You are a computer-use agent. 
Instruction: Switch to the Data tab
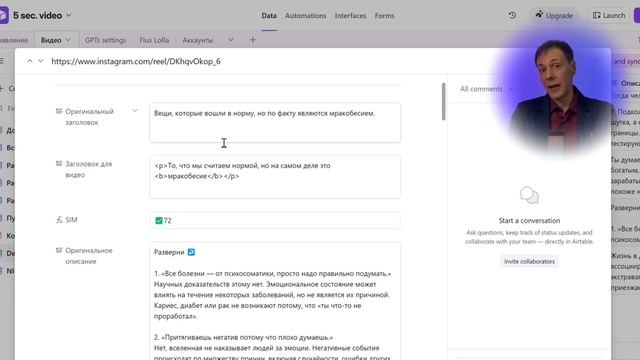click(x=269, y=16)
